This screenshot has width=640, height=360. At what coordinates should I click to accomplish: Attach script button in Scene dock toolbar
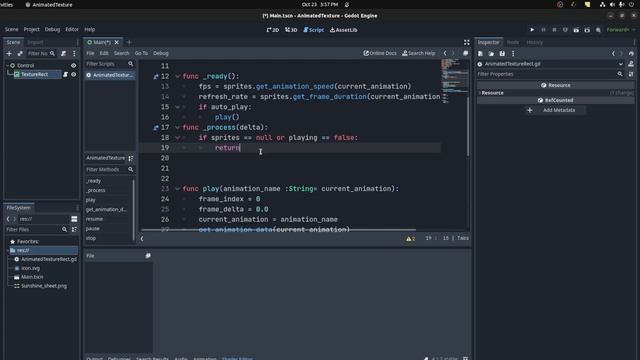click(63, 53)
